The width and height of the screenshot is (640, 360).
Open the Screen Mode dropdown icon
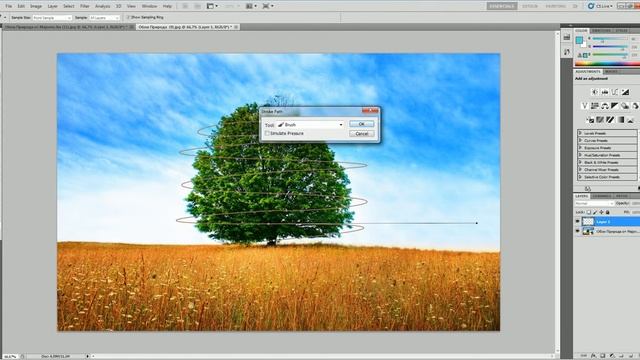coord(268,6)
